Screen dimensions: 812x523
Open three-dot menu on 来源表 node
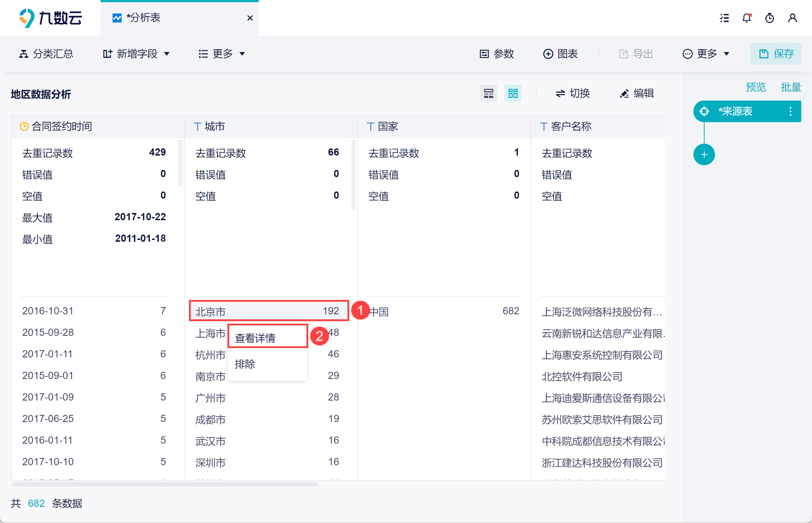tap(790, 111)
